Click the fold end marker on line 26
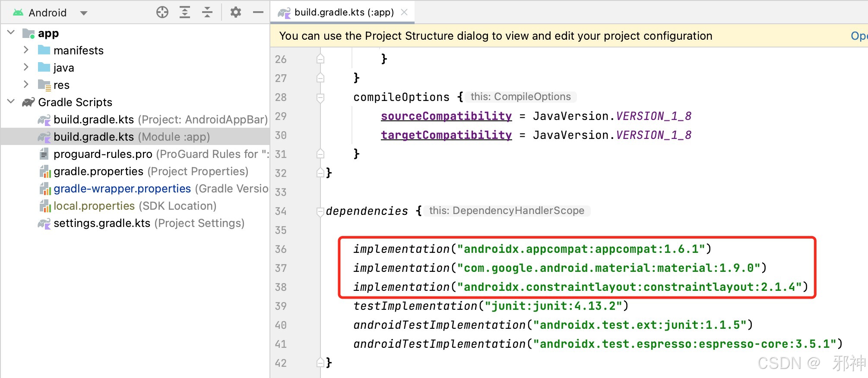The image size is (868, 378). 320,58
